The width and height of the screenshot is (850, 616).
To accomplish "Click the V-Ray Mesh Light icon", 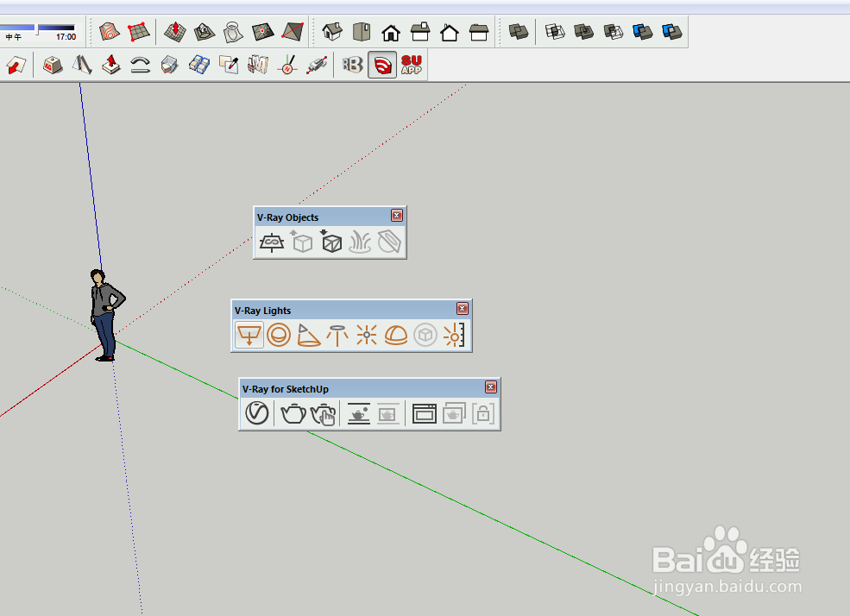I will (425, 336).
